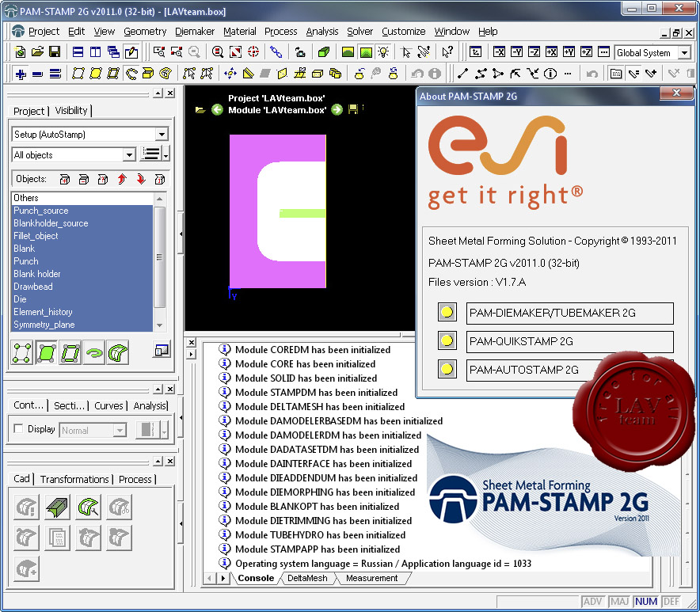Click the PAM-QUIKSTAMP 2G module button
Viewport: 700px width, 612px height.
pyautogui.click(x=569, y=341)
